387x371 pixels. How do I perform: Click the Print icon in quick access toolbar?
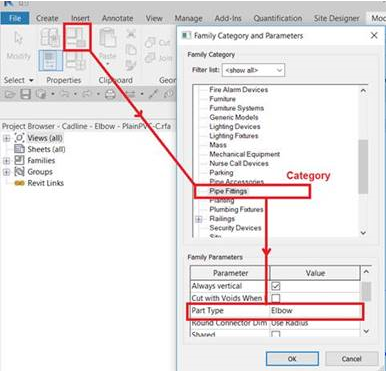110,95
